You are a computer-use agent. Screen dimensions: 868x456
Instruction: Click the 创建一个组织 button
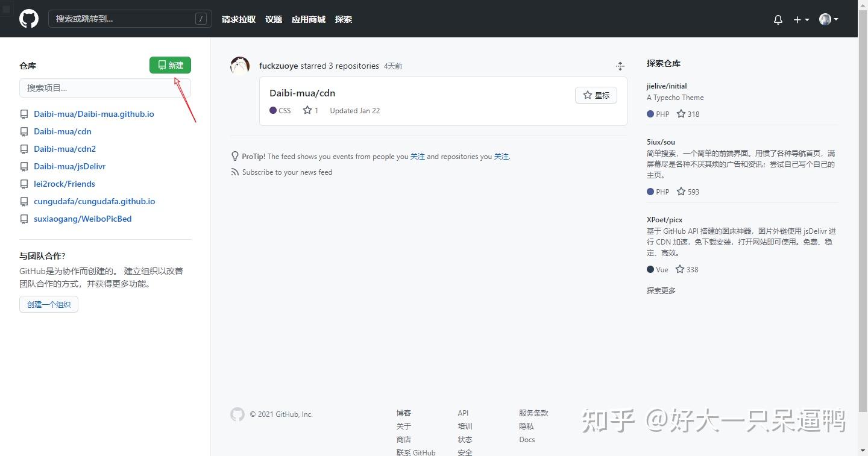49,304
